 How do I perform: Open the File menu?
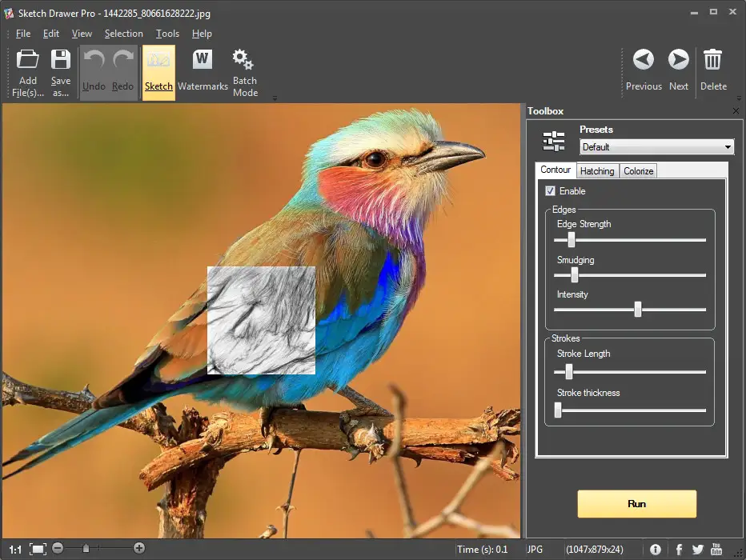coord(23,34)
